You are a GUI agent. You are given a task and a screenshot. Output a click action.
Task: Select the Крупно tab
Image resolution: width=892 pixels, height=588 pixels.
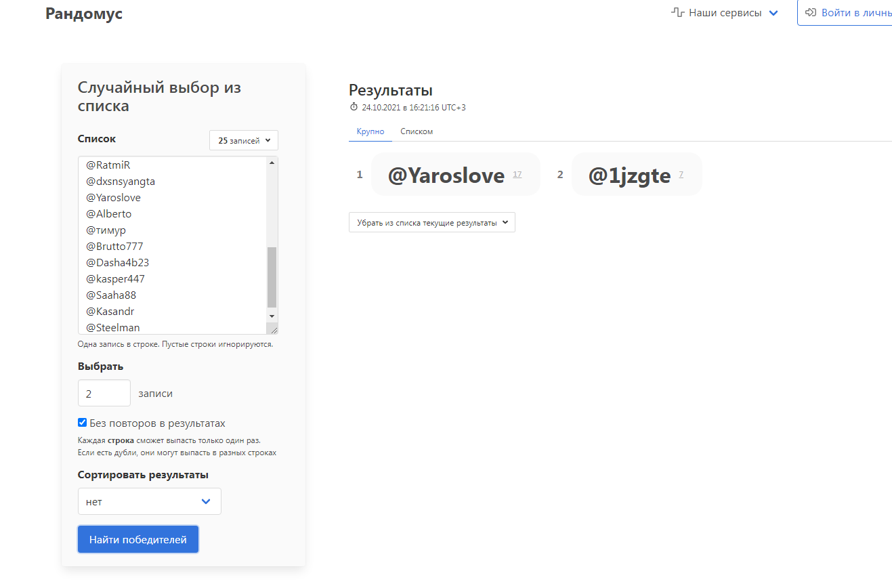(370, 131)
